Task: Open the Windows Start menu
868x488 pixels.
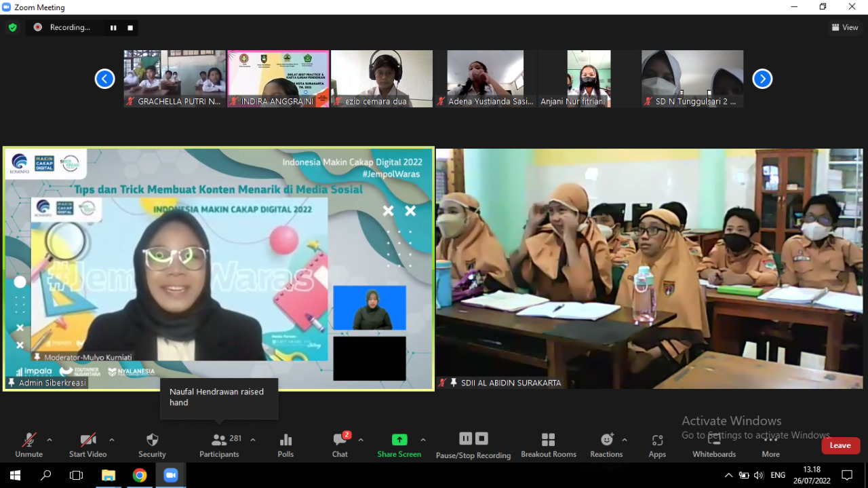Action: [x=15, y=475]
